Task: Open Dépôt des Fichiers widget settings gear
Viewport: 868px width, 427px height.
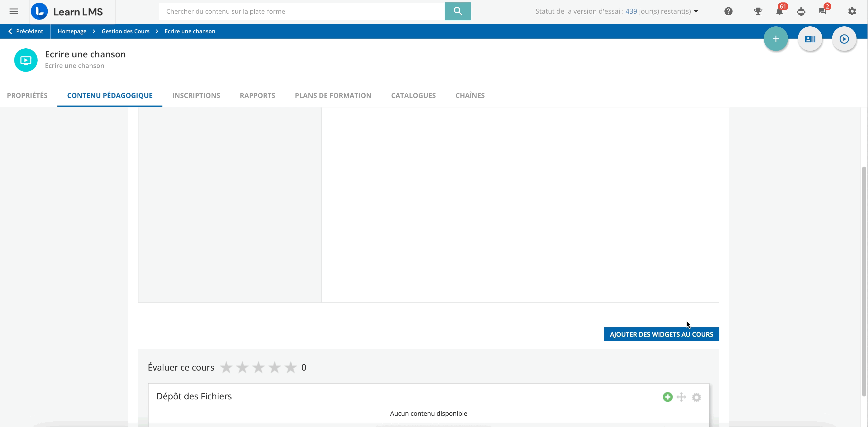Action: point(696,397)
